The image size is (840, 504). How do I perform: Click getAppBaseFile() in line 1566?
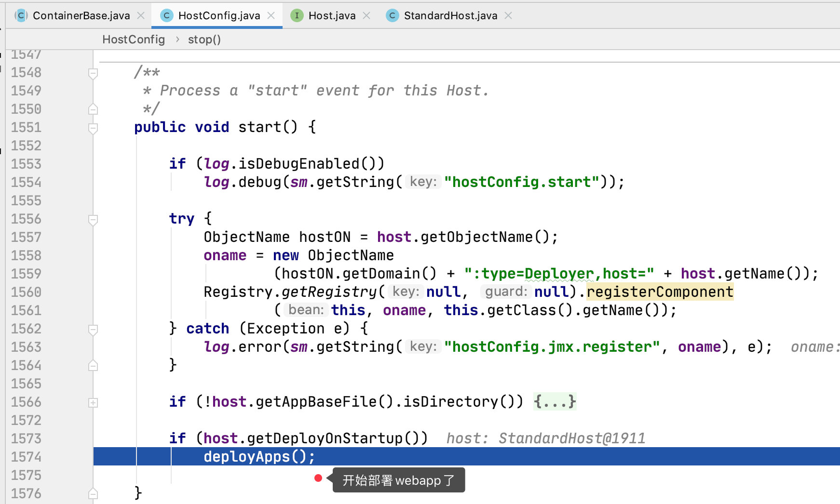click(325, 401)
